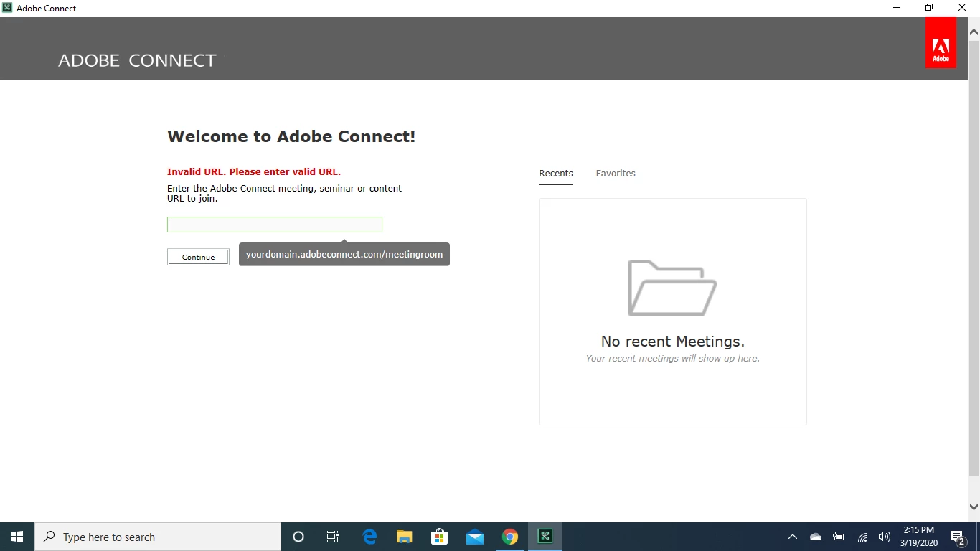
Task: Switch to the Favorites tab
Action: pos(616,174)
